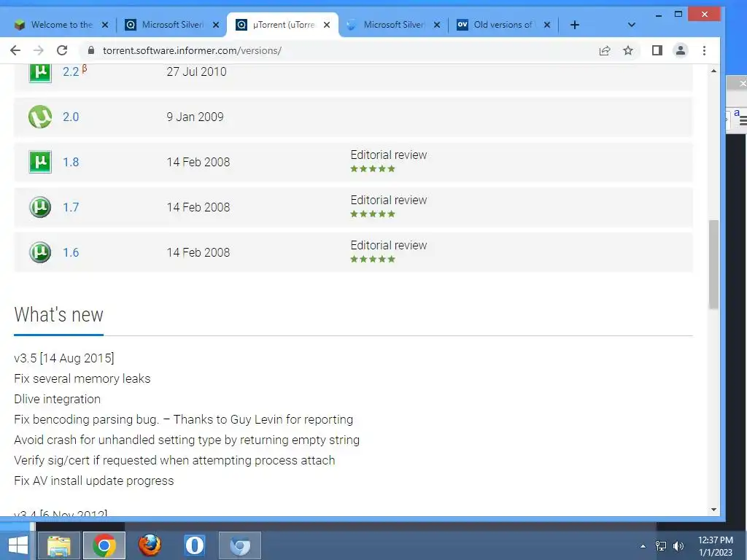Reload the current page
The image size is (747, 560).
[62, 50]
